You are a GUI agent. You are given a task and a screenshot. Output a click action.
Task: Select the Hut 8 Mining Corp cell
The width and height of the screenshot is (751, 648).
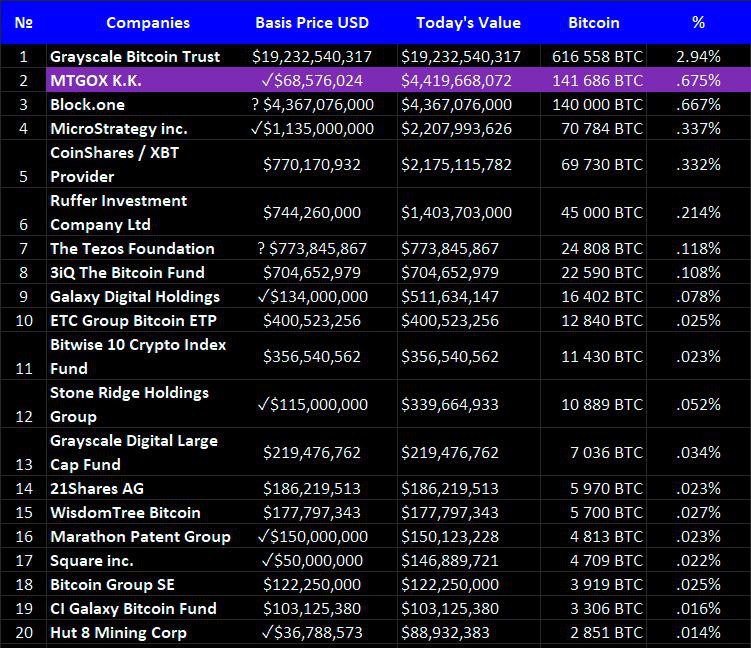118,632
